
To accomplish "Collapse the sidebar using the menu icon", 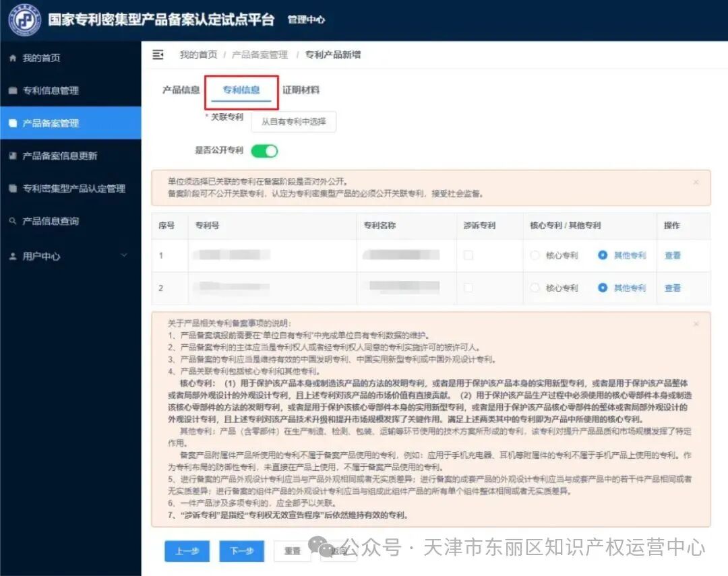I will click(158, 55).
